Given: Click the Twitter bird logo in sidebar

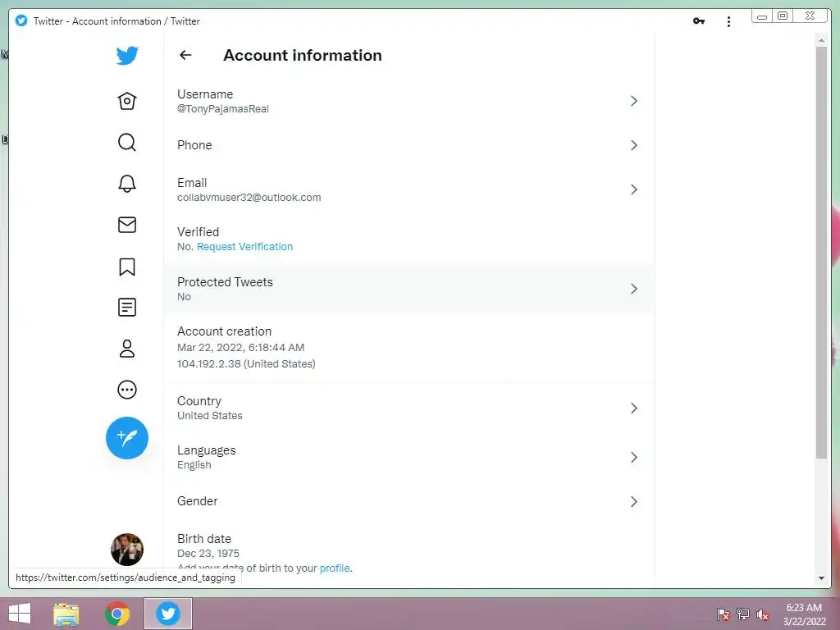Looking at the screenshot, I should click(x=127, y=55).
